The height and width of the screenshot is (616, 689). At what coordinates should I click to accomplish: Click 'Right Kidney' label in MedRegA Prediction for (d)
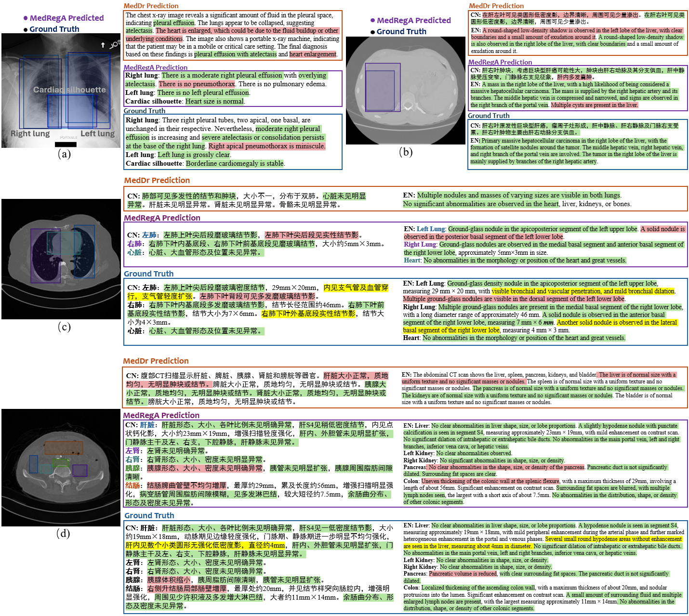tap(420, 461)
